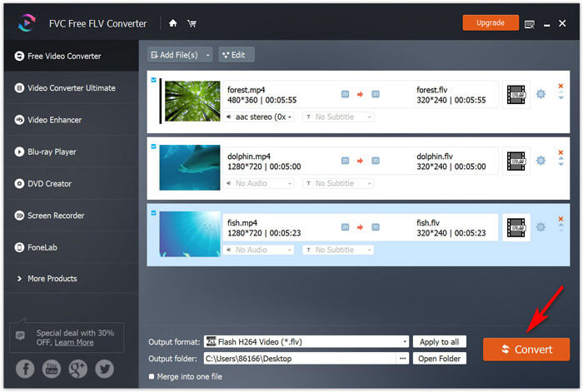Open Blu-ray Player sidebar item

(71, 152)
